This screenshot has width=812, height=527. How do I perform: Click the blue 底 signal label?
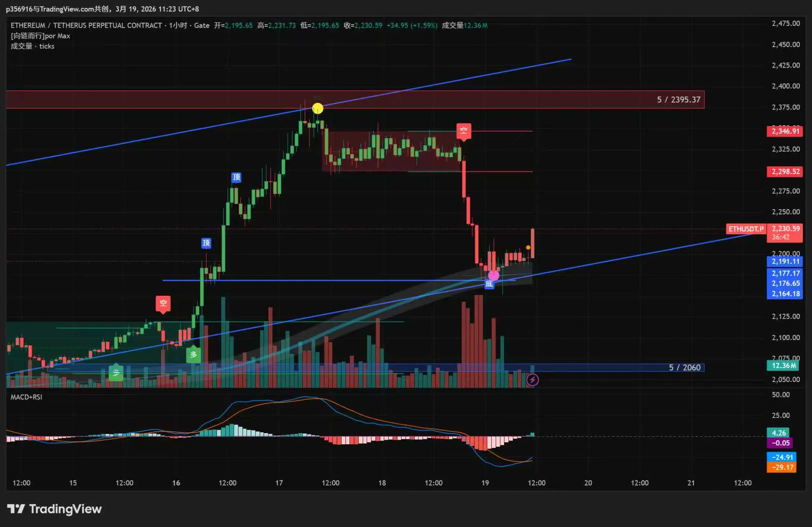(x=489, y=284)
